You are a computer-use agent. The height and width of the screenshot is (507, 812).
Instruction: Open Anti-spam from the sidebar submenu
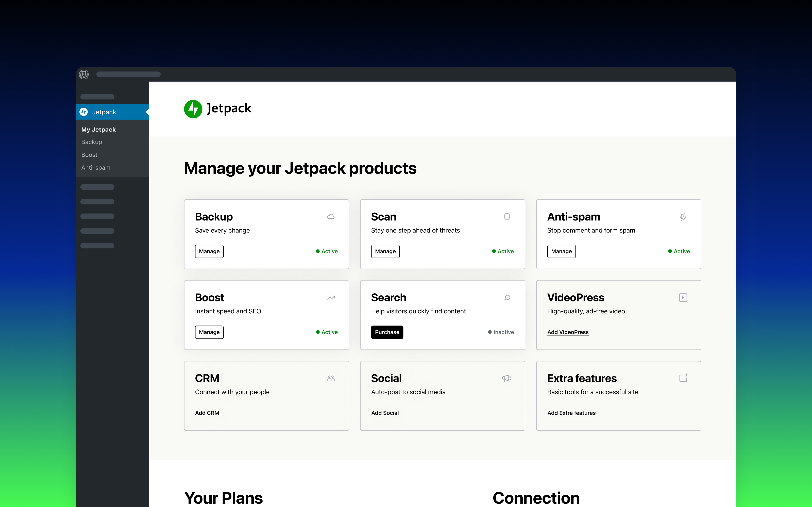pyautogui.click(x=96, y=167)
